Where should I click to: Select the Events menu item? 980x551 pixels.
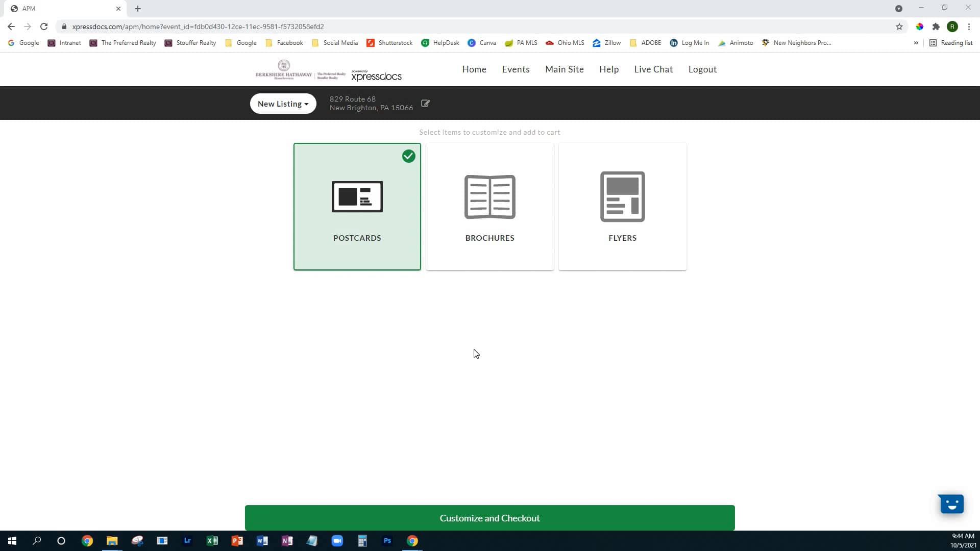point(516,69)
